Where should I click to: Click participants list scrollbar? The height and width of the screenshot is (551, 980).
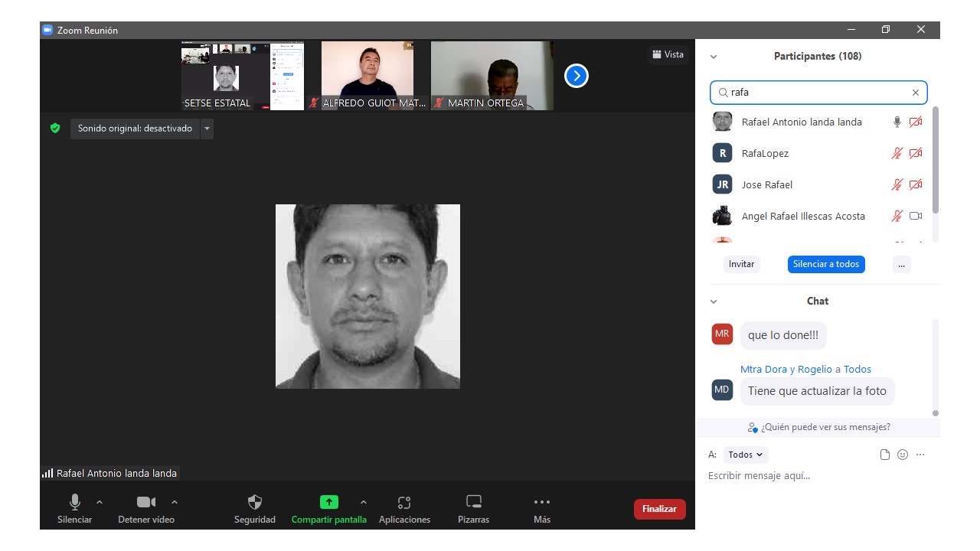point(936,161)
